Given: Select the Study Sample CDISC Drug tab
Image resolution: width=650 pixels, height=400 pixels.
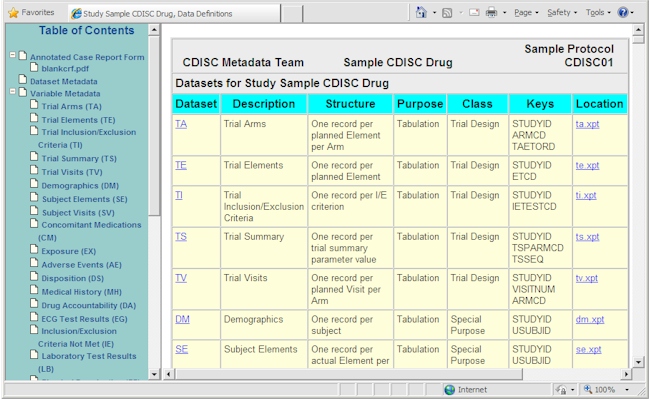Looking at the screenshot, I should [174, 13].
